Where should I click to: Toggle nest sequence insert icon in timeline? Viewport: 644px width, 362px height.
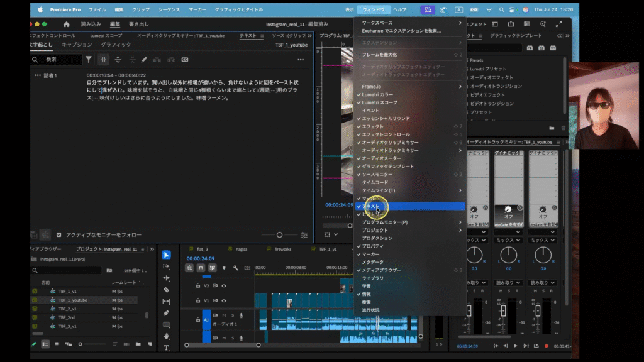tap(189, 268)
